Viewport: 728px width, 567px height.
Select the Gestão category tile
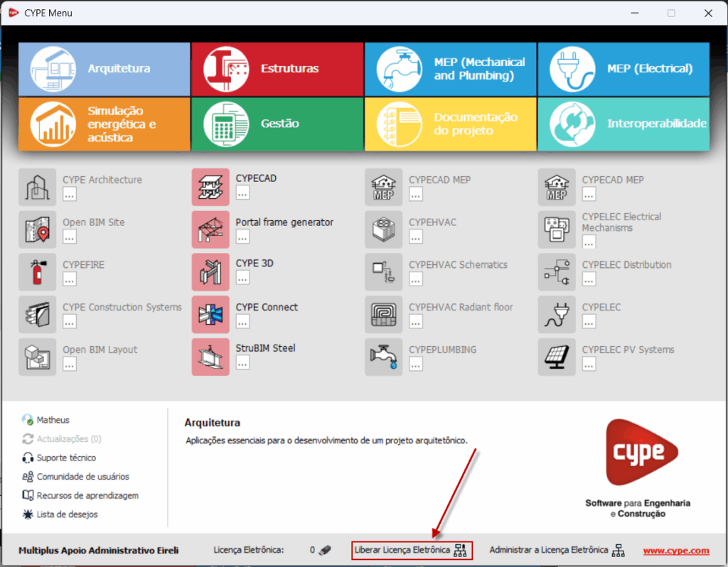tap(278, 124)
